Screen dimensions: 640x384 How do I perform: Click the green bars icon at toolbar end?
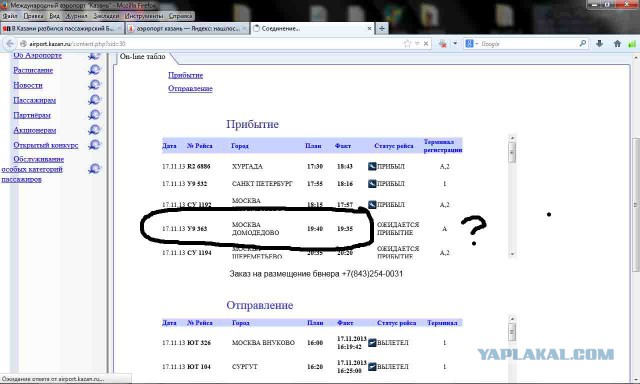coord(632,44)
